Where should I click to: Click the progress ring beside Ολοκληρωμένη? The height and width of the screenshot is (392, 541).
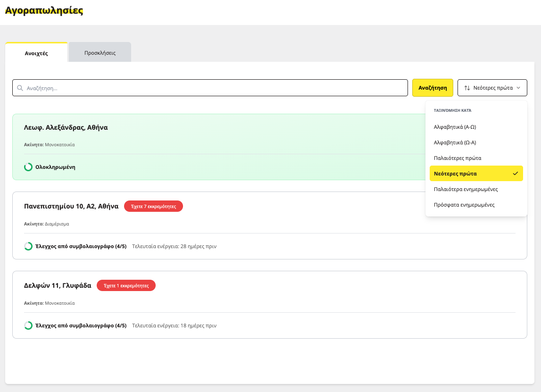[28, 167]
